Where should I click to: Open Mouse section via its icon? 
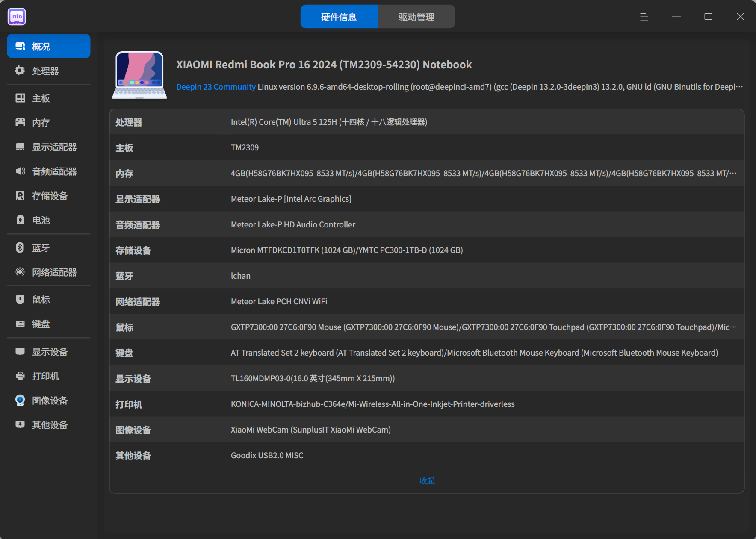(x=20, y=299)
